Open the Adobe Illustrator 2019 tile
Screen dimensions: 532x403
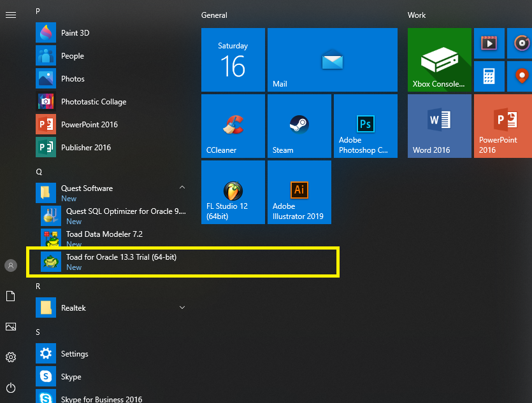click(x=299, y=192)
